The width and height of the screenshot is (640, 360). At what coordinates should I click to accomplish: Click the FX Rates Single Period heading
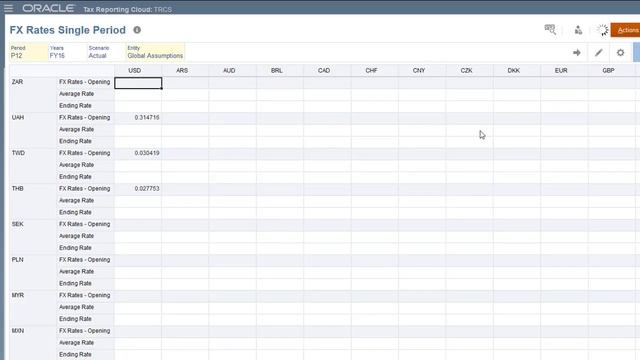[x=68, y=30]
